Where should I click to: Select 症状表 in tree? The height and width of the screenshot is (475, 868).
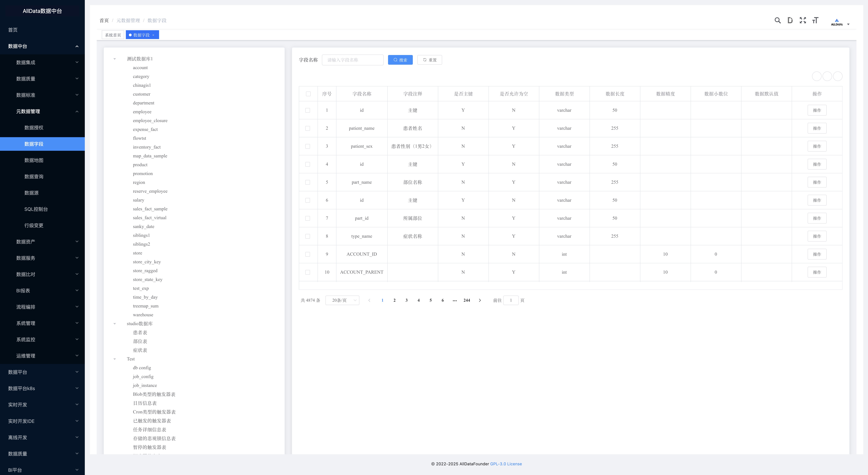click(x=140, y=351)
